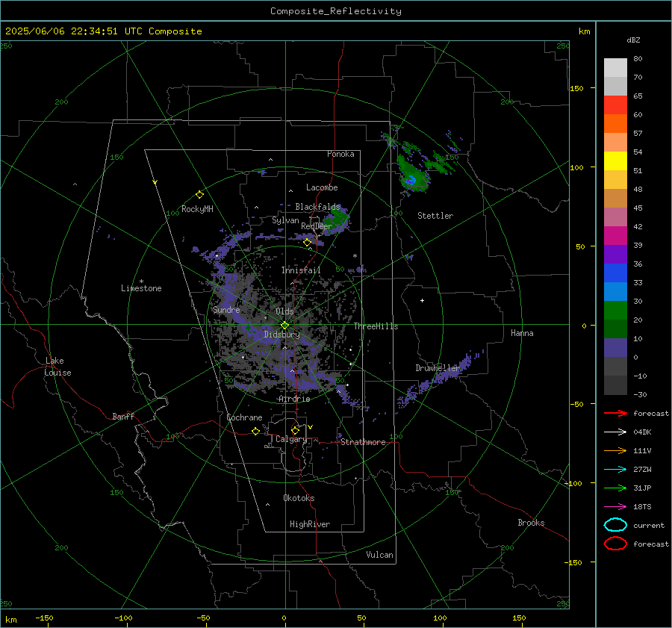Click the Sundre label
Image resolution: width=672 pixels, height=628 pixels.
tap(226, 309)
